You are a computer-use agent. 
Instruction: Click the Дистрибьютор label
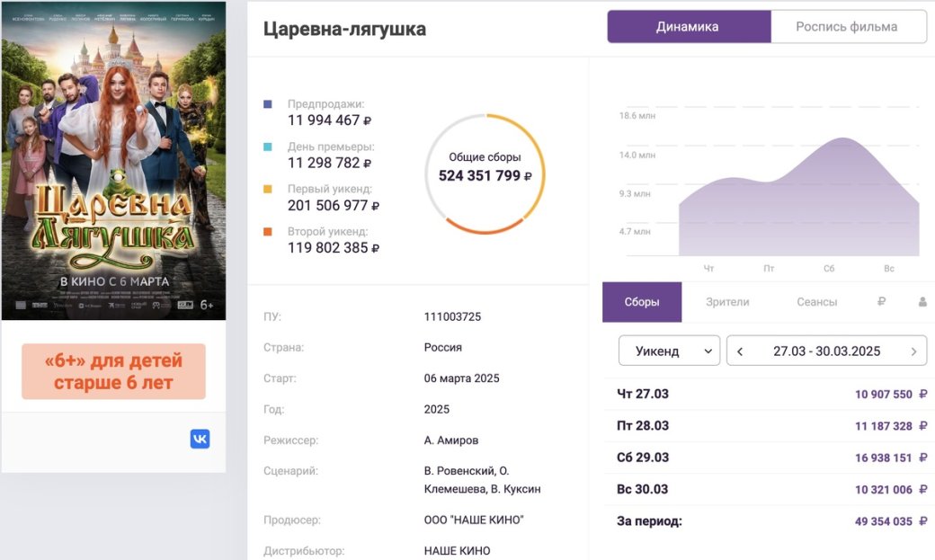point(304,551)
